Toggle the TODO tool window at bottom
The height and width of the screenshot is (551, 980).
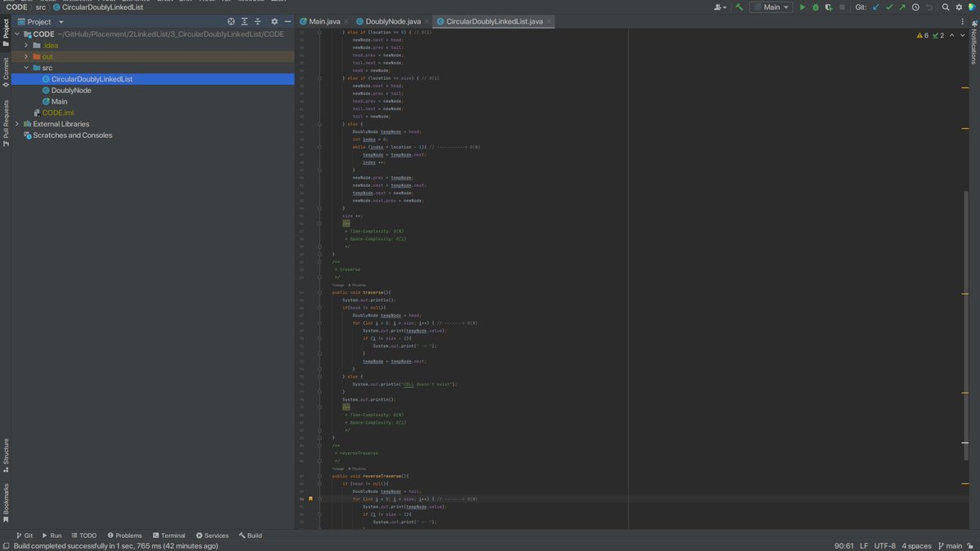point(83,535)
